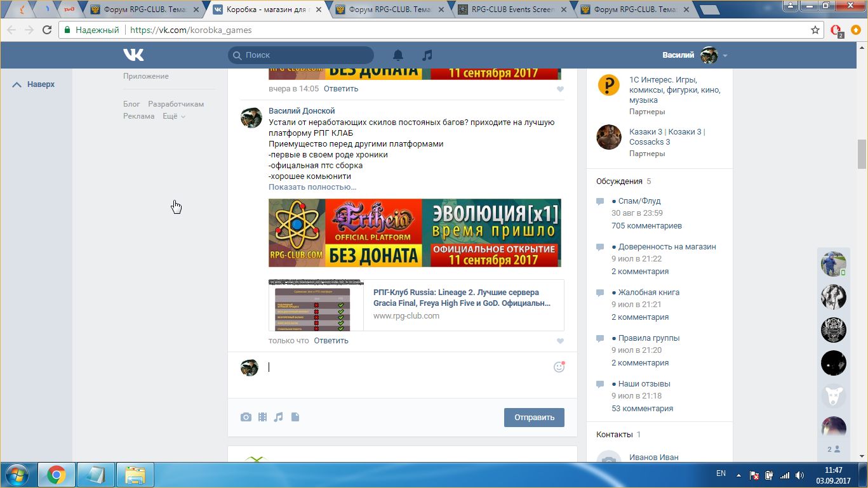
Task: Open the Спам/Флуд discussion
Action: 639,201
